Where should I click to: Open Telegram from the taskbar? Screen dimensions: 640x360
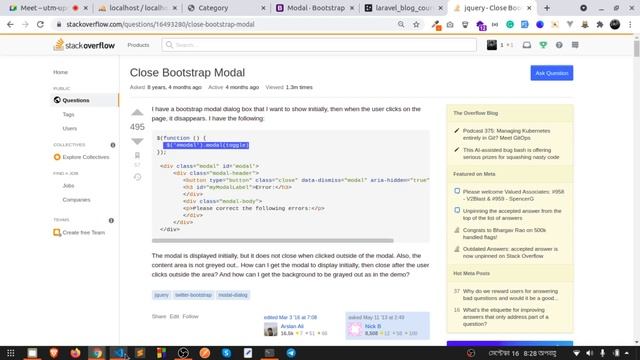click(x=291, y=353)
